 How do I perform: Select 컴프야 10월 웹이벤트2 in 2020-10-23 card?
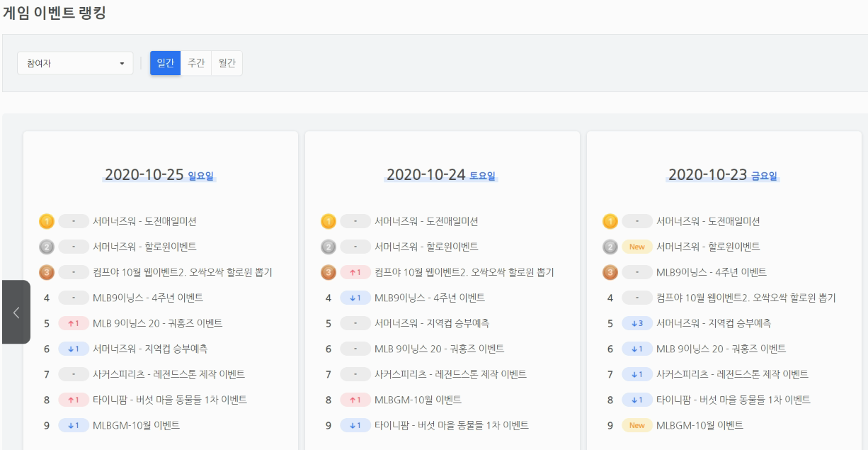(x=746, y=298)
